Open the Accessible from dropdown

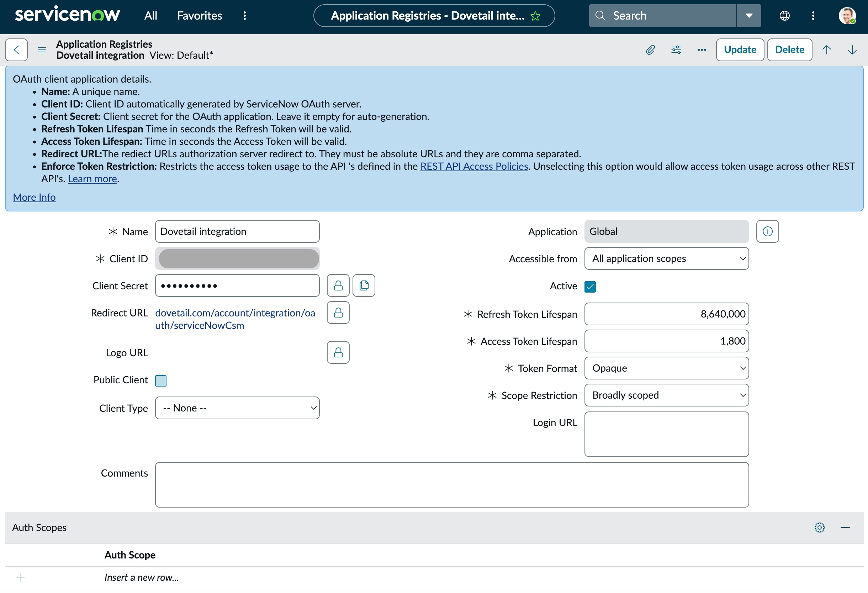(666, 258)
